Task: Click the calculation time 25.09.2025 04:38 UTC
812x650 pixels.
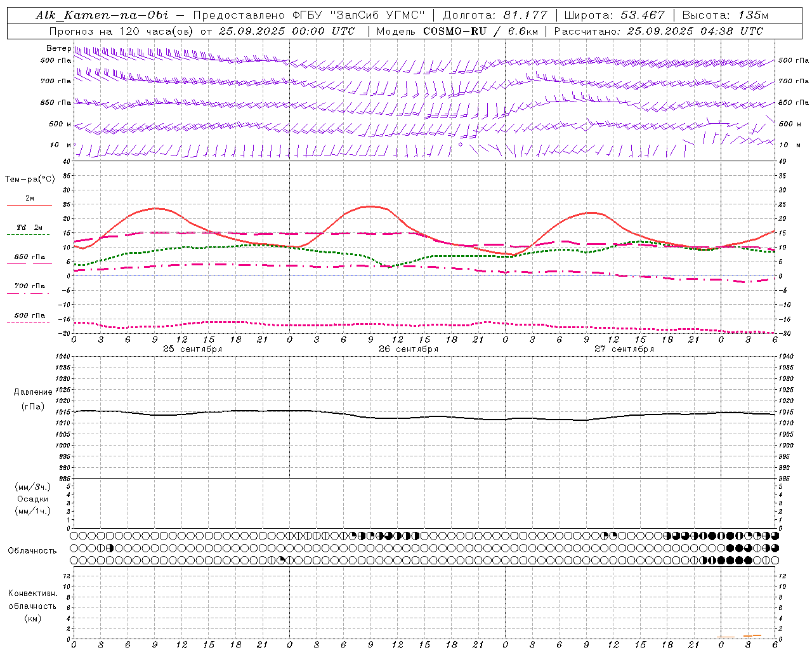Action: pyautogui.click(x=695, y=31)
